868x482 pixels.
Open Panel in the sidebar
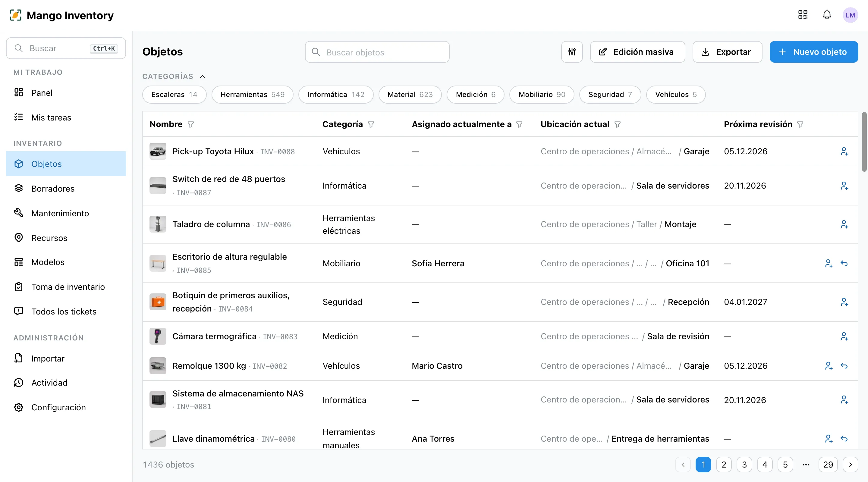click(66, 92)
